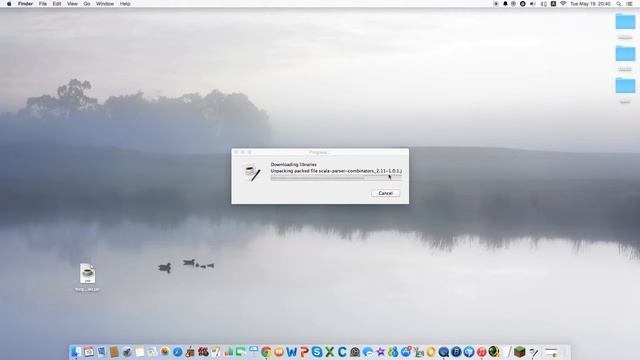Image resolution: width=640 pixels, height=360 pixels.
Task: Click the Java installer icon in dialog
Action: pyautogui.click(x=252, y=173)
